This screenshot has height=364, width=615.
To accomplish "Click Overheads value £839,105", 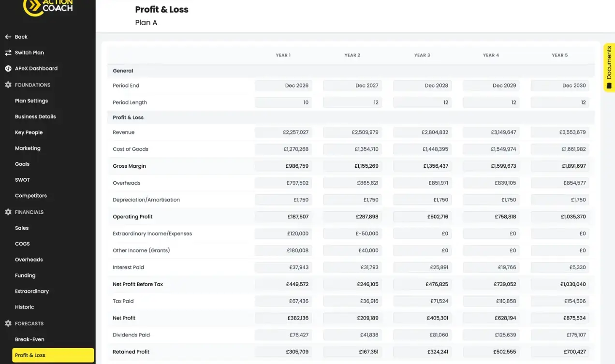I will tap(491, 183).
